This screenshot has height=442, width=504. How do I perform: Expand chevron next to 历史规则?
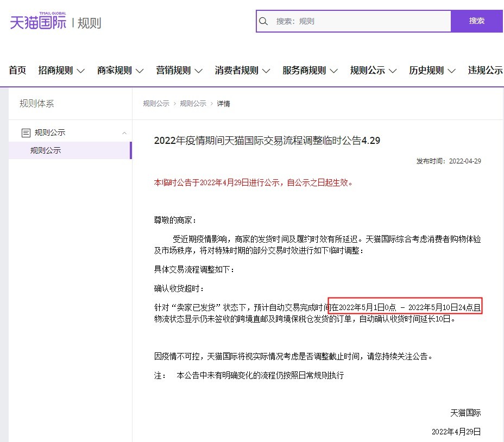pos(452,71)
